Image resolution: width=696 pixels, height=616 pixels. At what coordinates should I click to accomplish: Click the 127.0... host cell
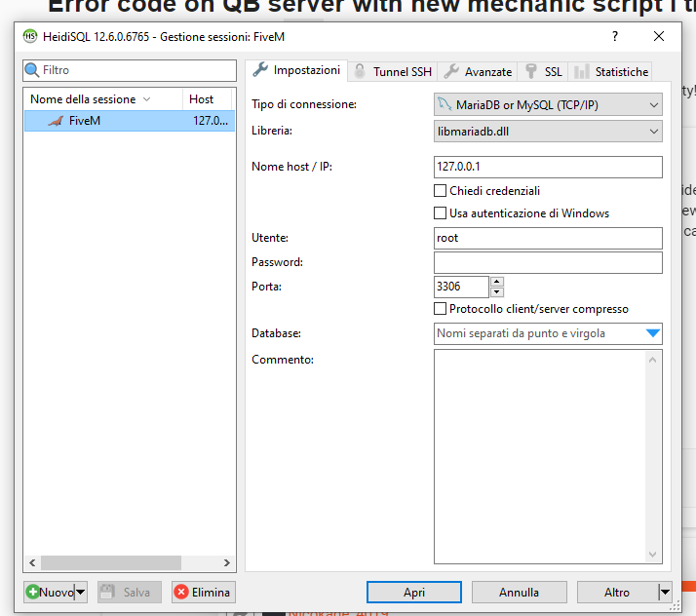tap(211, 121)
